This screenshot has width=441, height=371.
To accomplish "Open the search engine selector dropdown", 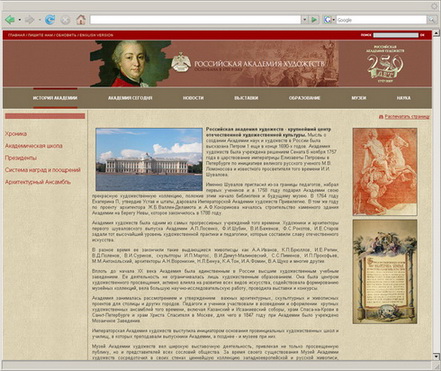I will (x=334, y=20).
